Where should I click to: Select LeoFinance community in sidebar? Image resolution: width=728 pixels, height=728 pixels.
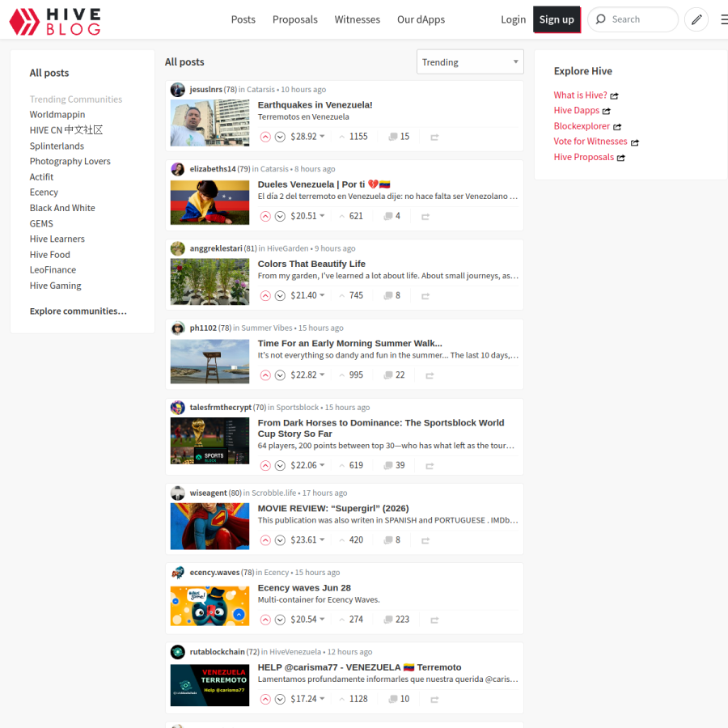pyautogui.click(x=53, y=269)
